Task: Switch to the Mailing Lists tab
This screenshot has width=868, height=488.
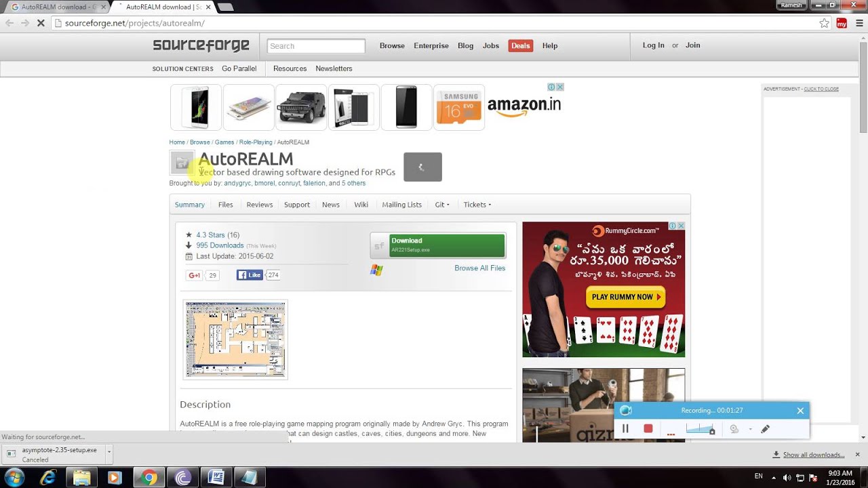Action: pos(401,205)
